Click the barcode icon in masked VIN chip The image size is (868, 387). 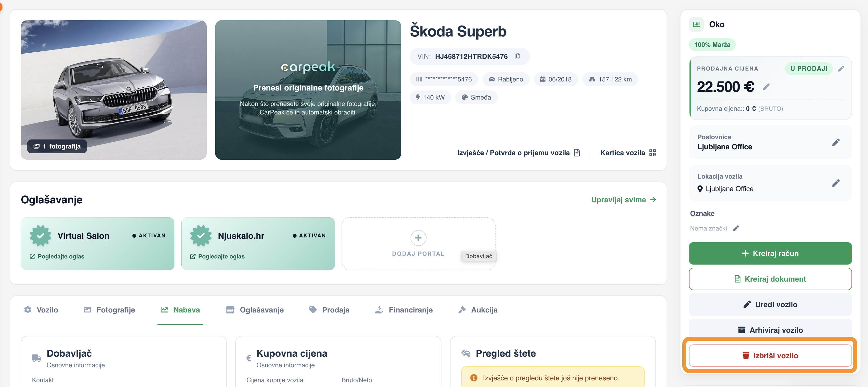click(x=419, y=79)
